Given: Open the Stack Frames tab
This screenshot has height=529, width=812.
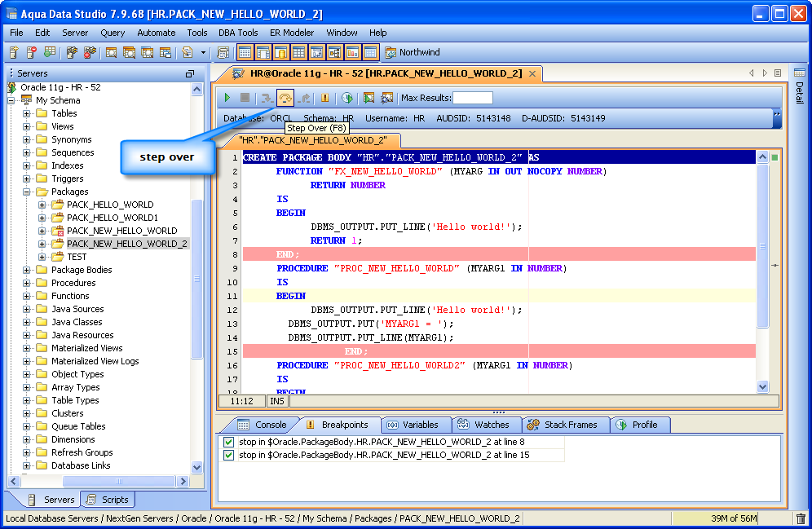Looking at the screenshot, I should click(x=562, y=425).
